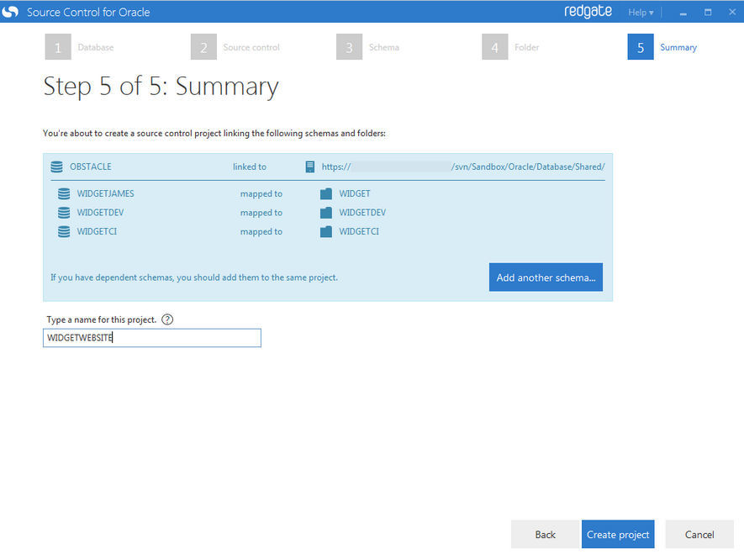The height and width of the screenshot is (560, 744).
Task: Click the svn Sandbox repository URL path
Action: 528,167
